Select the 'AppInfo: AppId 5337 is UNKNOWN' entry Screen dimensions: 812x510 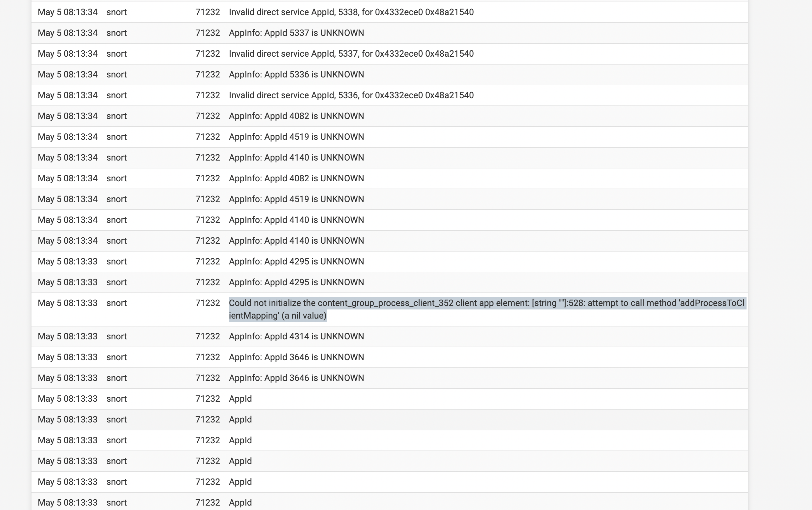coord(296,33)
